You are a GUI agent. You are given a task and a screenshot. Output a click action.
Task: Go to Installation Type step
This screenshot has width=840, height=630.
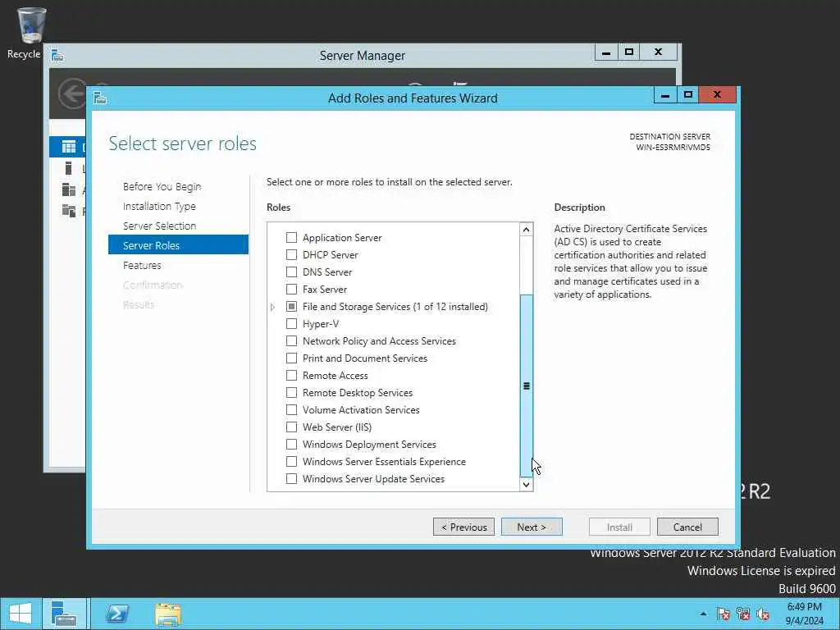(x=159, y=206)
